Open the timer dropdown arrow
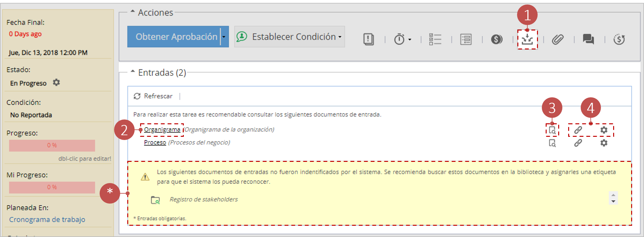Image resolution: width=644 pixels, height=237 pixels. tap(410, 39)
